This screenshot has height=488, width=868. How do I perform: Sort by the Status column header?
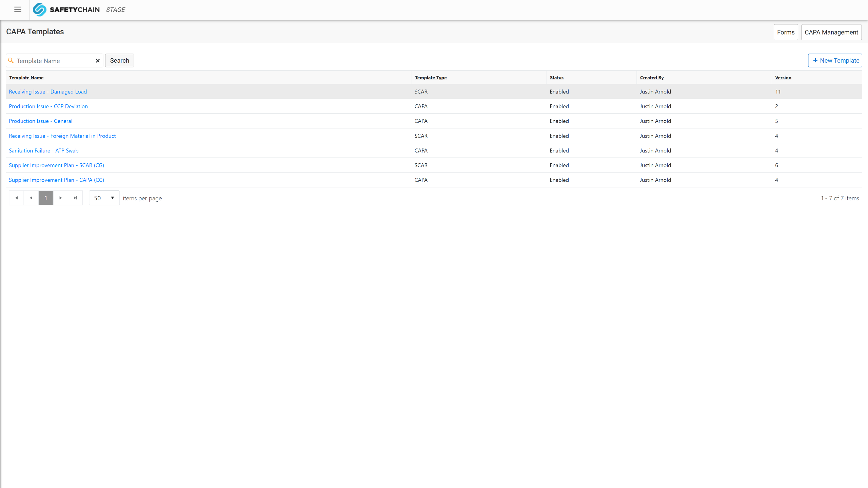556,78
